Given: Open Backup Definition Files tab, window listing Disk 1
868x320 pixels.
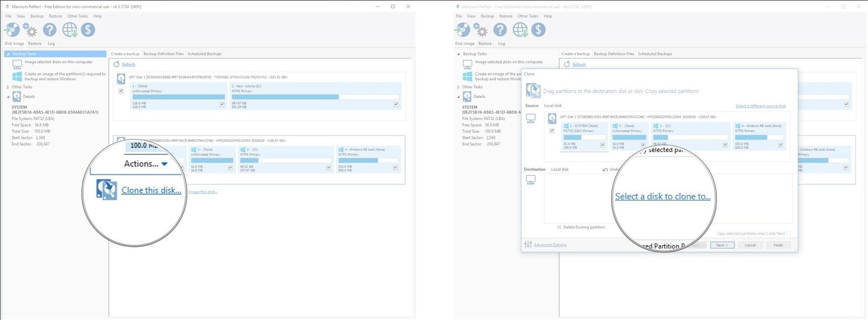Looking at the screenshot, I should 163,54.
